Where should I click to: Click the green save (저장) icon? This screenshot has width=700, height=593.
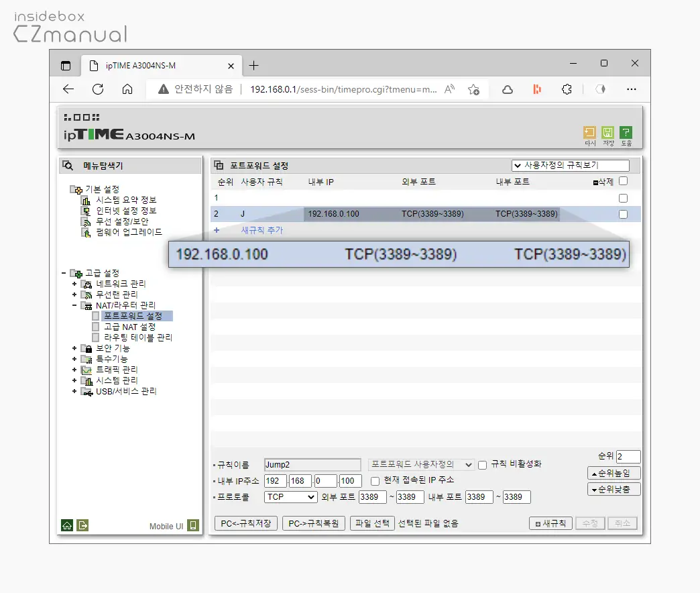[x=607, y=133]
